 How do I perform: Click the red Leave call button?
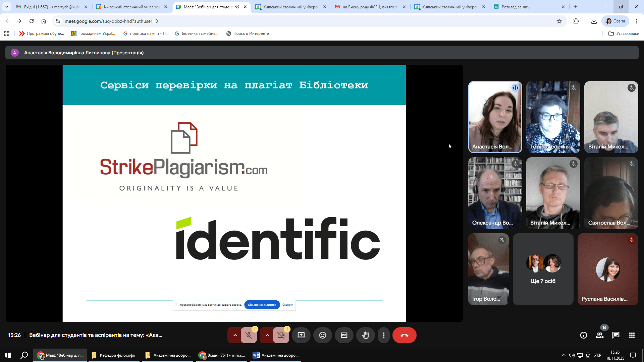pyautogui.click(x=404, y=335)
